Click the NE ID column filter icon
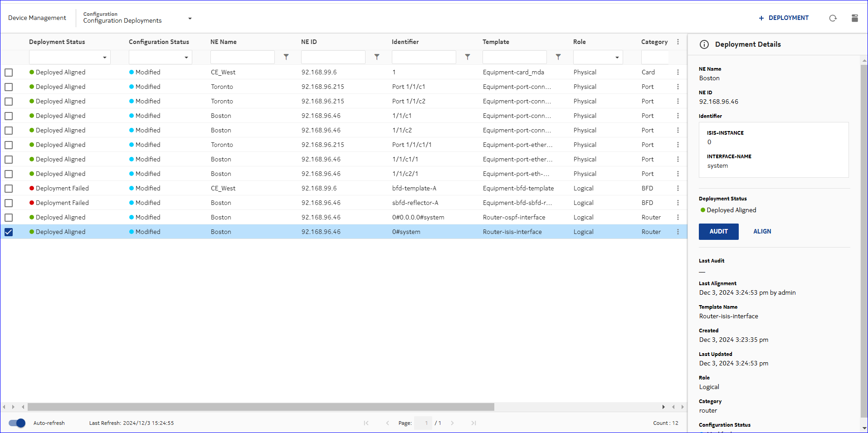This screenshot has height=433, width=868. pyautogui.click(x=377, y=57)
